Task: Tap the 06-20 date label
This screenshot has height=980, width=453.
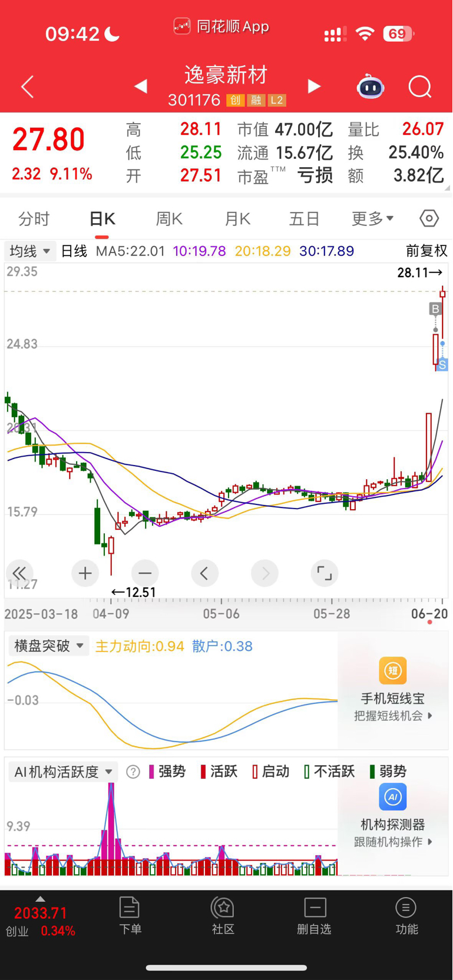Action: click(429, 614)
